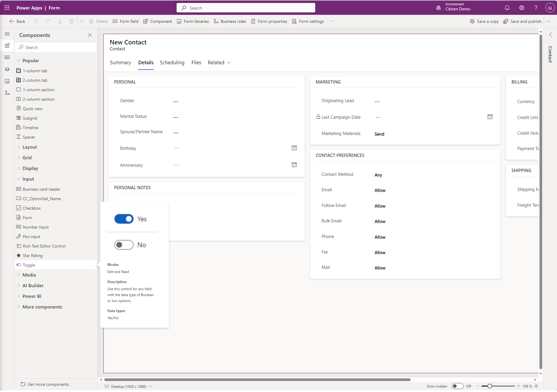Click the hamburger menu icon above Components

point(7,34)
